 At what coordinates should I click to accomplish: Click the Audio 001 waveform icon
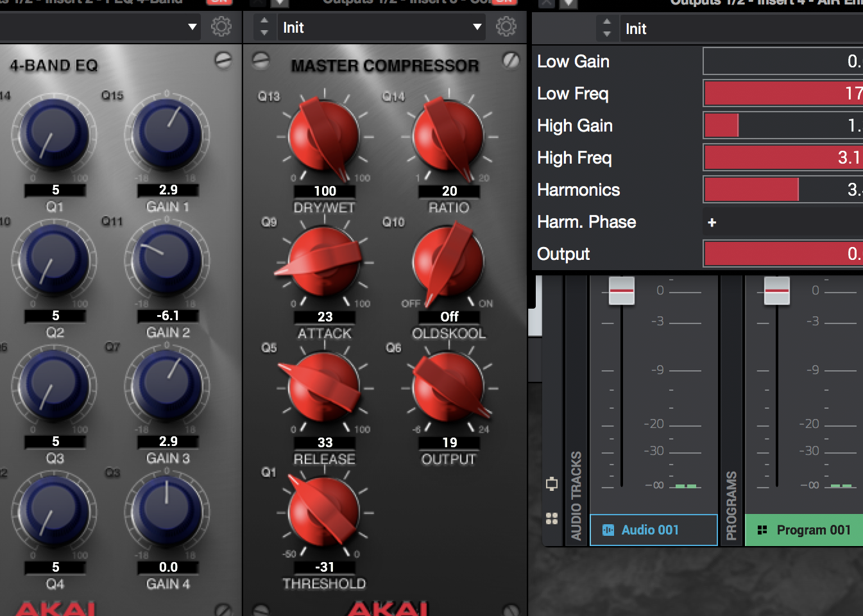pos(608,530)
